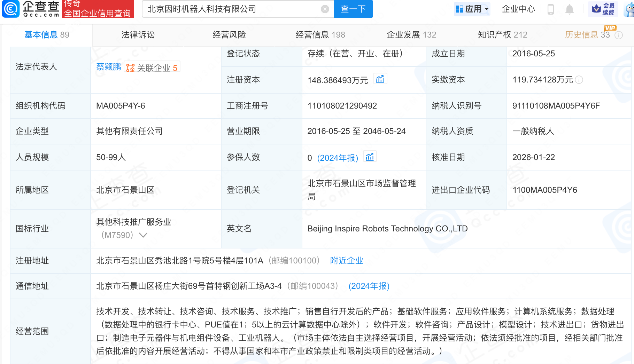Click the info icon next to 历史信息

(619, 35)
